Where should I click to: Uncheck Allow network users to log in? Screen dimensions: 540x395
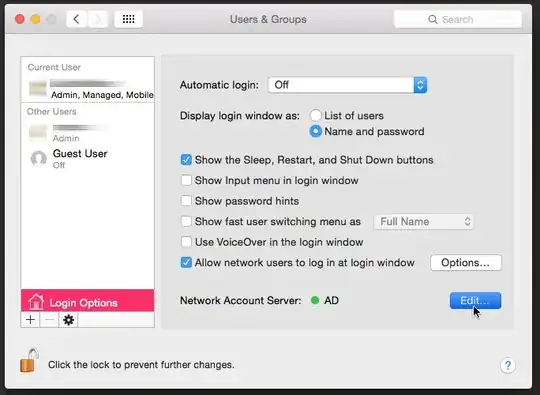pos(186,263)
